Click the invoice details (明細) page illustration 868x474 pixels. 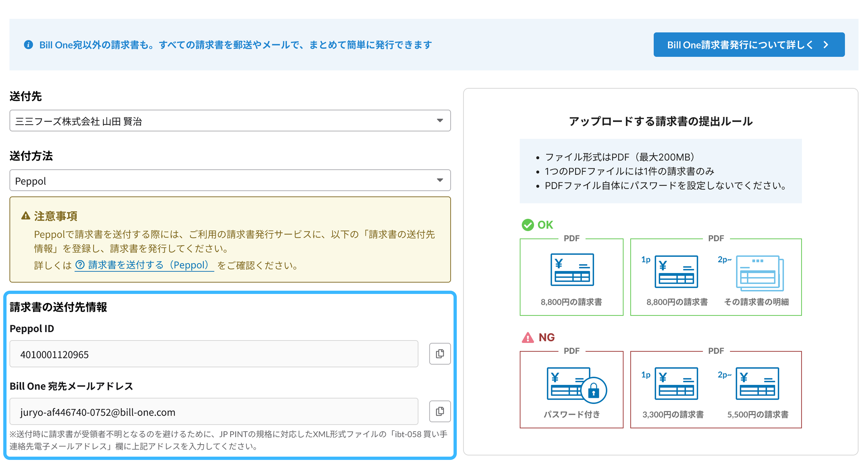pos(759,273)
